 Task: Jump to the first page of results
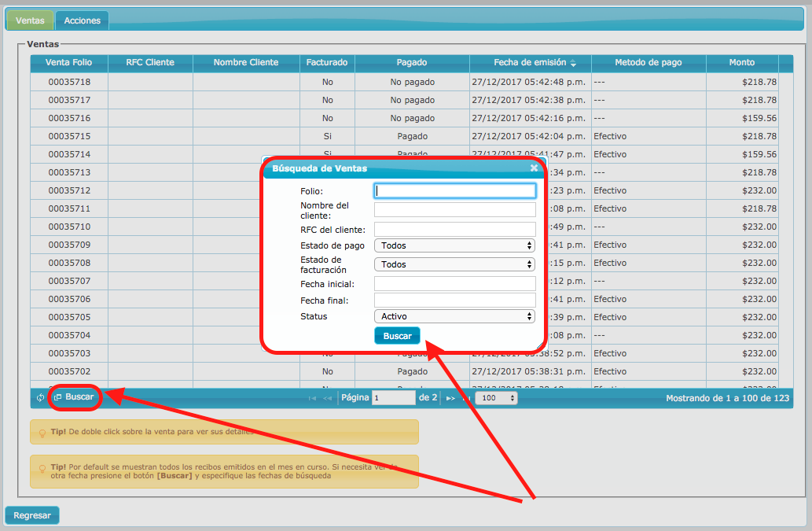312,399
